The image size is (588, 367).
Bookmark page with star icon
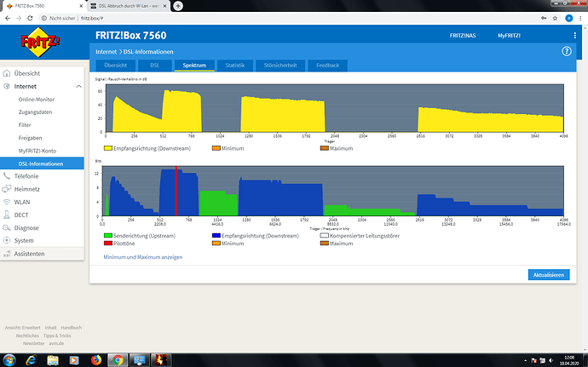pos(555,18)
